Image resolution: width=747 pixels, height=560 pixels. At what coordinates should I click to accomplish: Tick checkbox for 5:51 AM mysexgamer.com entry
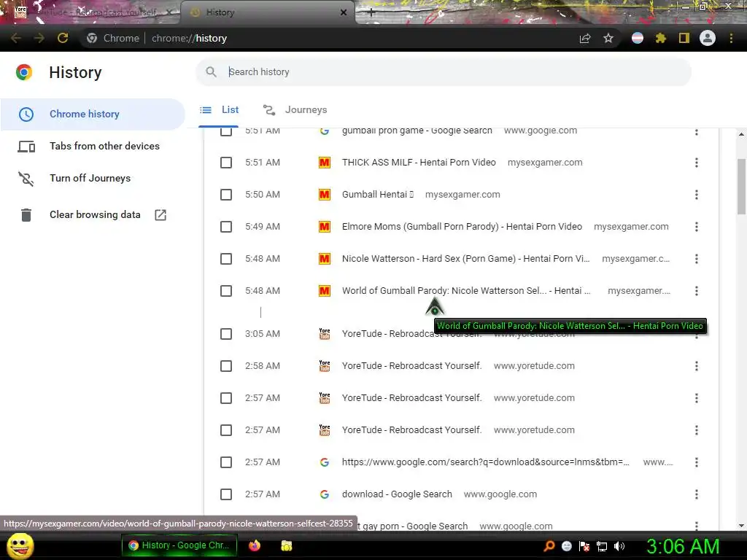226,163
